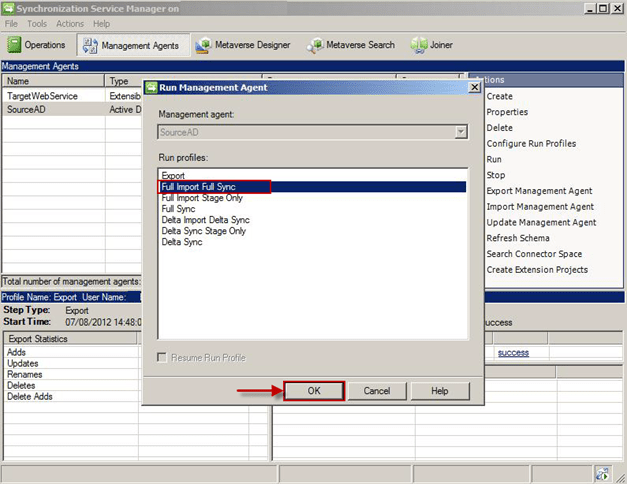Open the Actions menu
627x484 pixels.
(x=70, y=23)
